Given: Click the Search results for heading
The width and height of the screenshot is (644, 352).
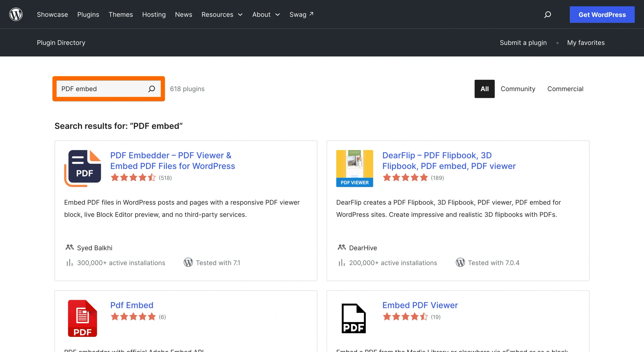Looking at the screenshot, I should point(118,126).
